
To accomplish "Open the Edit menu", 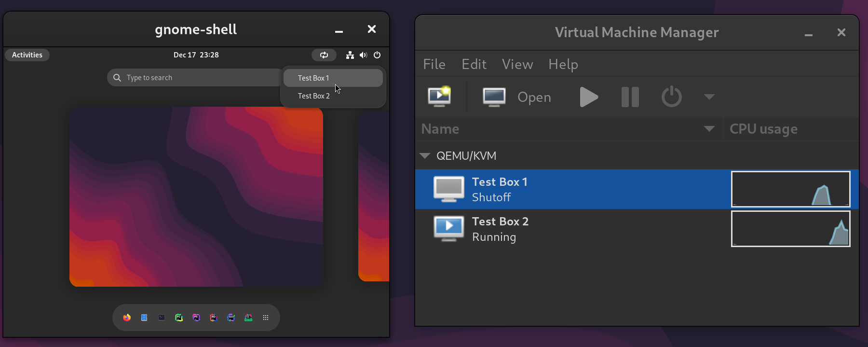I will click(x=474, y=64).
